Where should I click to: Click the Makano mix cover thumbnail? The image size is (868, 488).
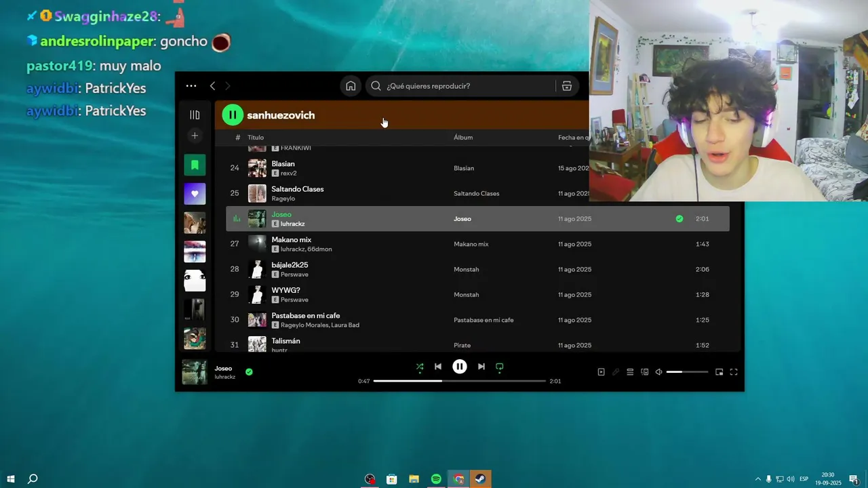click(x=257, y=244)
